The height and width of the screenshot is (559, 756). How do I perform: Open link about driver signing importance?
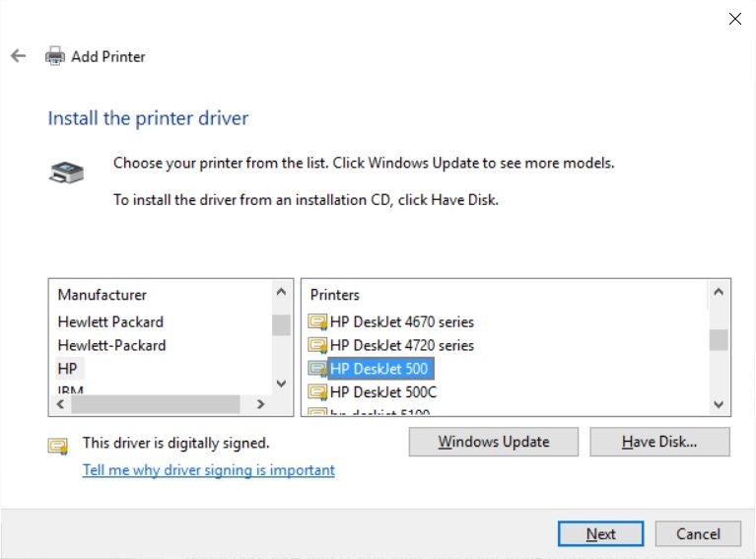coord(209,469)
